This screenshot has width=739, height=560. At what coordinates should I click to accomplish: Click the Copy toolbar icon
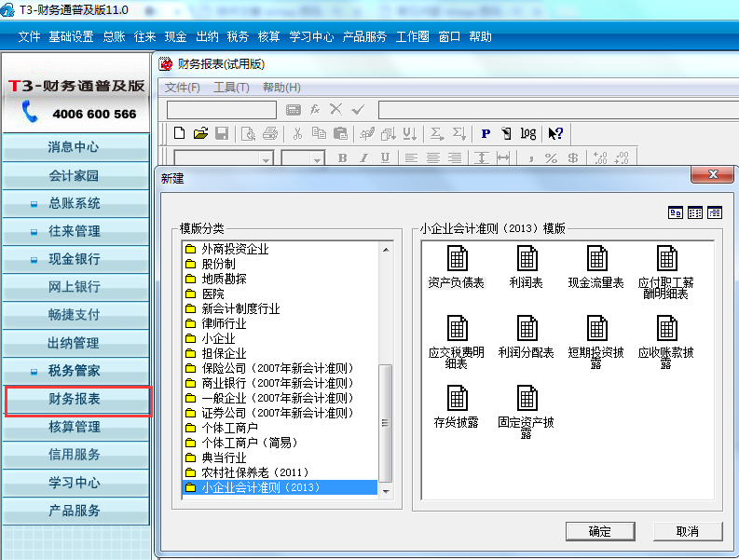click(319, 133)
